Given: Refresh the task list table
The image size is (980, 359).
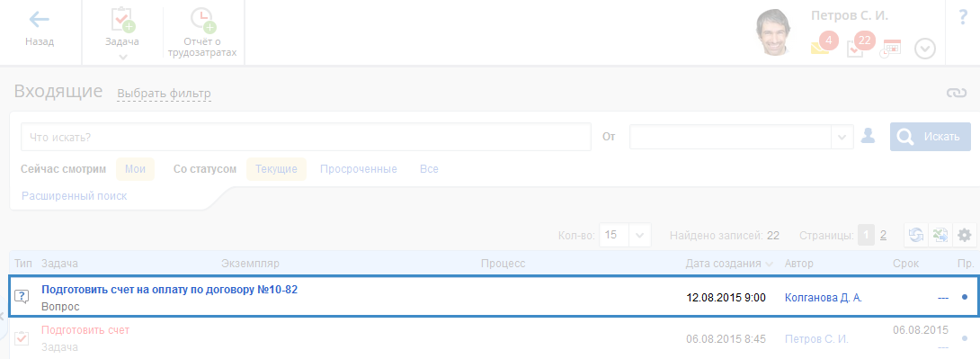Looking at the screenshot, I should (x=916, y=235).
